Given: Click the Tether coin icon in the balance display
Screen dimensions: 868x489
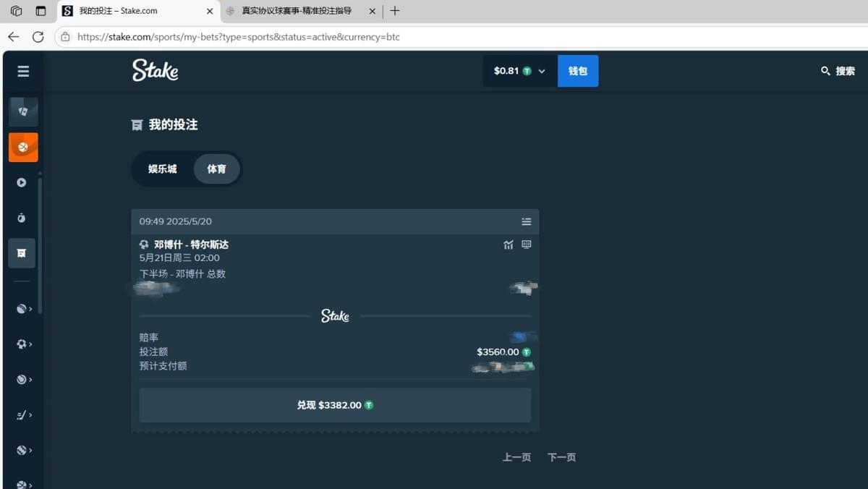Looking at the screenshot, I should pyautogui.click(x=527, y=71).
